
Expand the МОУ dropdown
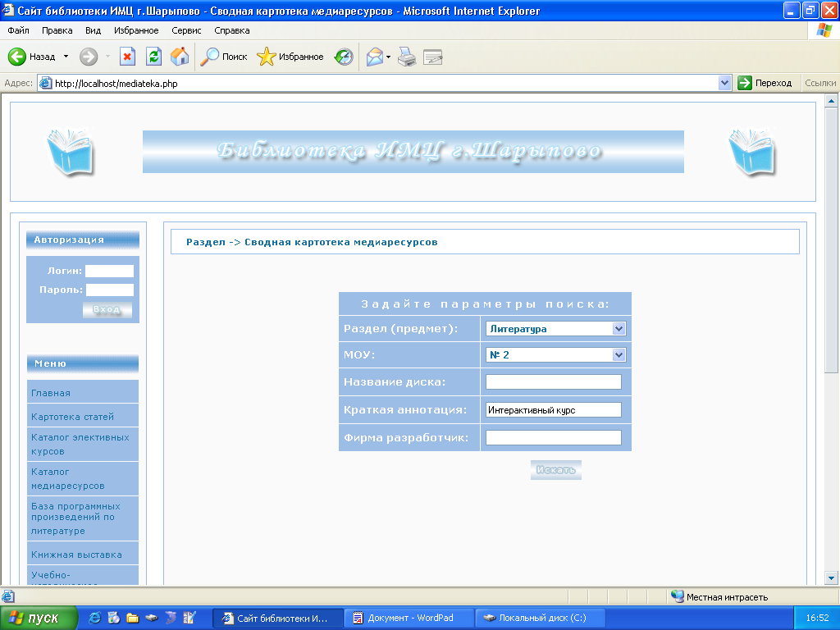click(619, 355)
